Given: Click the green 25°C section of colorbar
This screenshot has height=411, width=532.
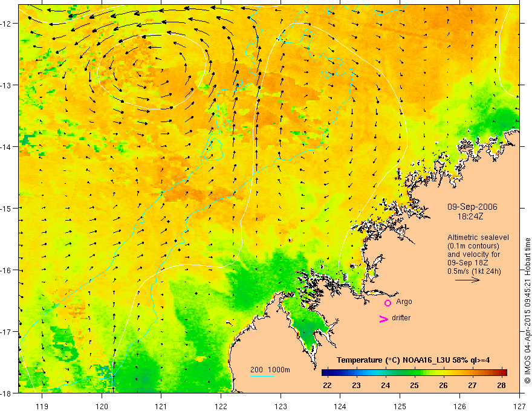Looking at the screenshot, I should [414, 373].
